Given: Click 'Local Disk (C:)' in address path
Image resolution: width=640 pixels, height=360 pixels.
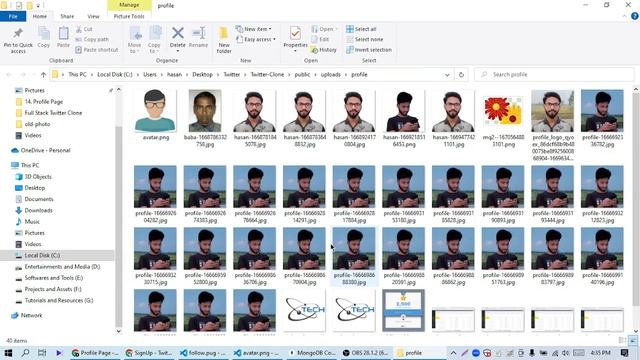Looking at the screenshot, I should (x=115, y=75).
